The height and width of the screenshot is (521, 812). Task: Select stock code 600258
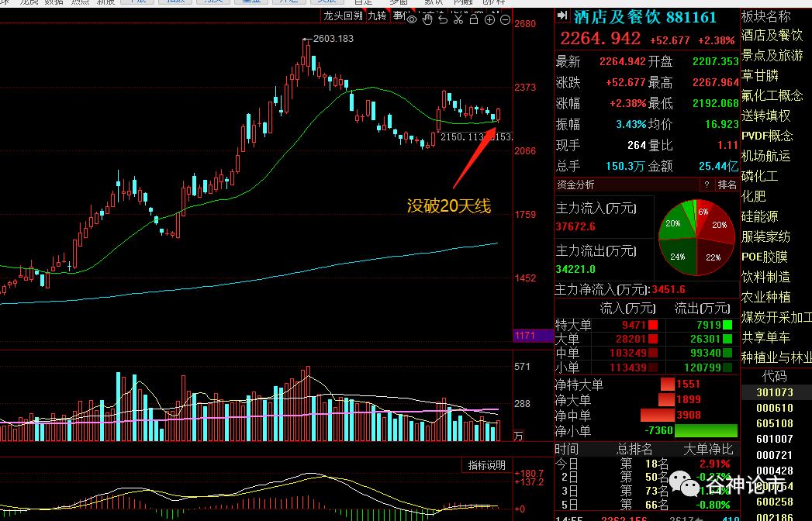click(x=775, y=502)
